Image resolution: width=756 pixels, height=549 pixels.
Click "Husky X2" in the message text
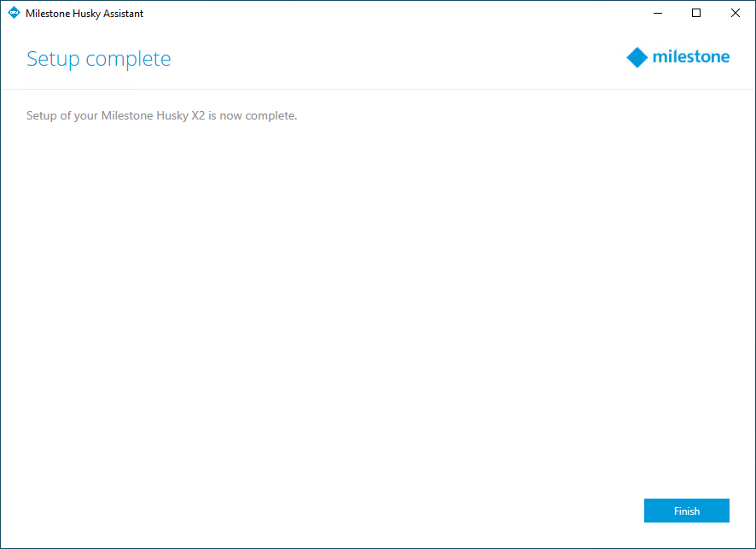pyautogui.click(x=180, y=116)
